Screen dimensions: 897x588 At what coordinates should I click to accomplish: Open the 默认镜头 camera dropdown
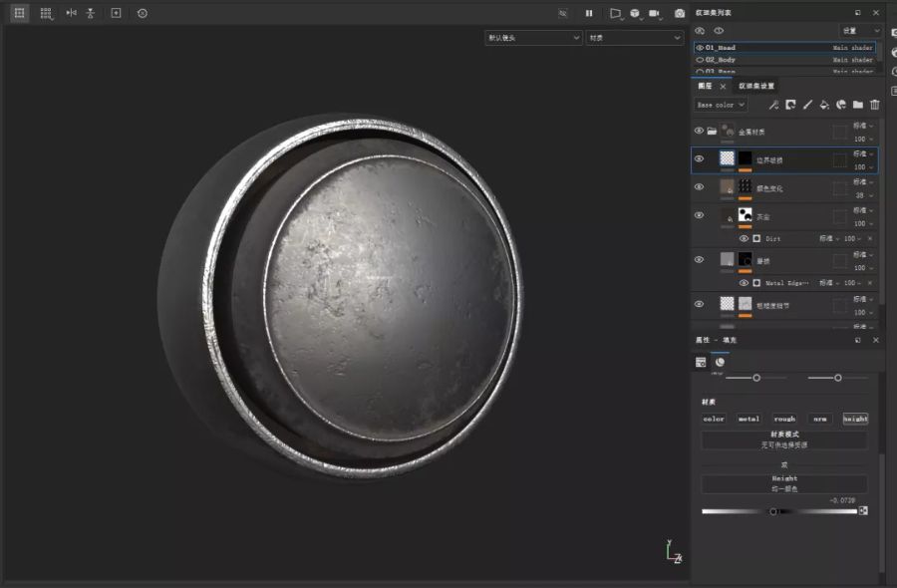pos(534,38)
